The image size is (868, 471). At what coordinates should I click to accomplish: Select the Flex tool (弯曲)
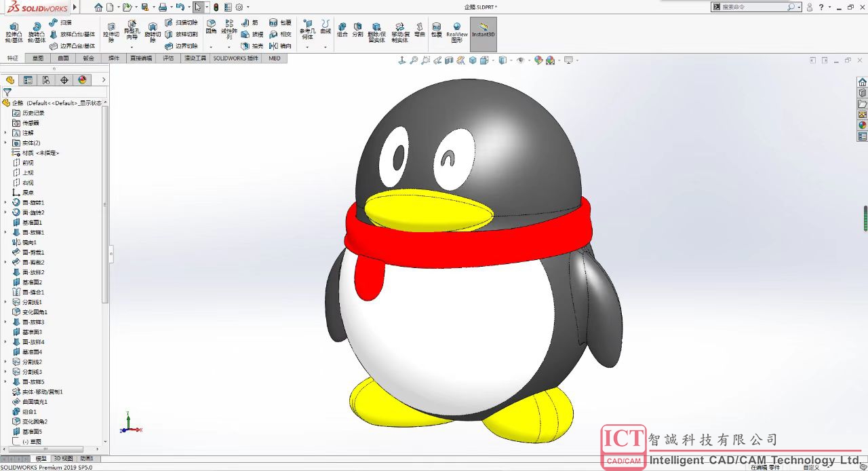(419, 29)
